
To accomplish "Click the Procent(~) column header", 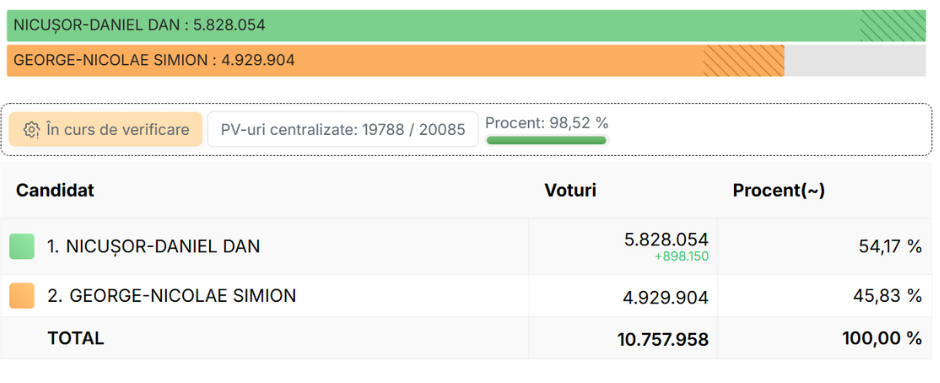I will [x=779, y=191].
